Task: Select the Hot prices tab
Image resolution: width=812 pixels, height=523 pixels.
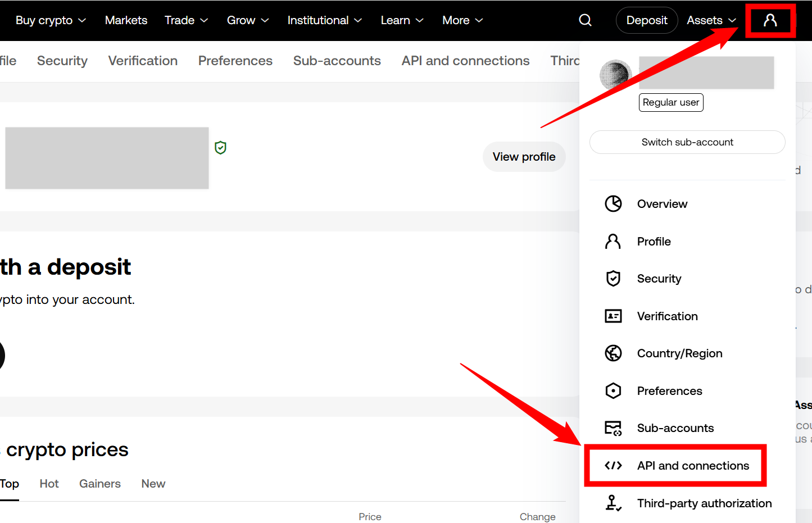Action: [x=49, y=484]
